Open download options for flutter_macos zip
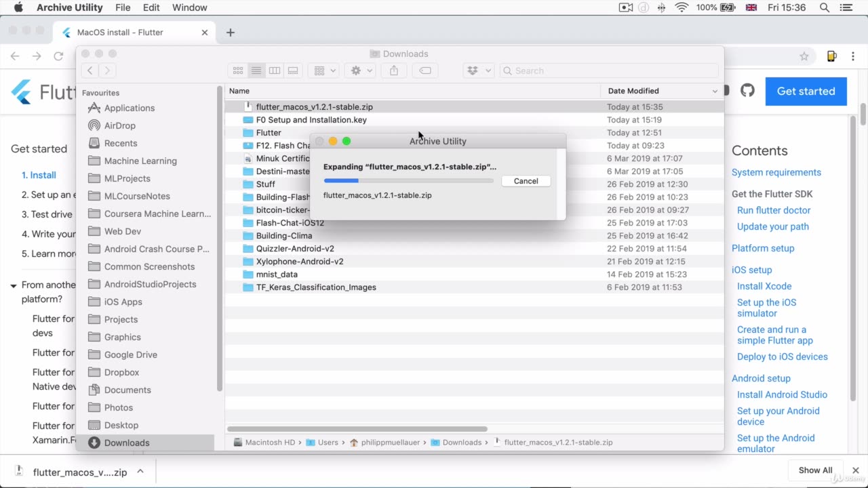Image resolution: width=868 pixels, height=488 pixels. click(x=140, y=472)
